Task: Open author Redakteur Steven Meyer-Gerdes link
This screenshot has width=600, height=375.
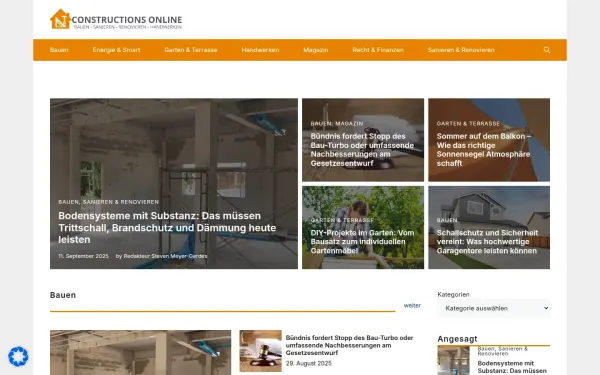Action: [x=165, y=256]
